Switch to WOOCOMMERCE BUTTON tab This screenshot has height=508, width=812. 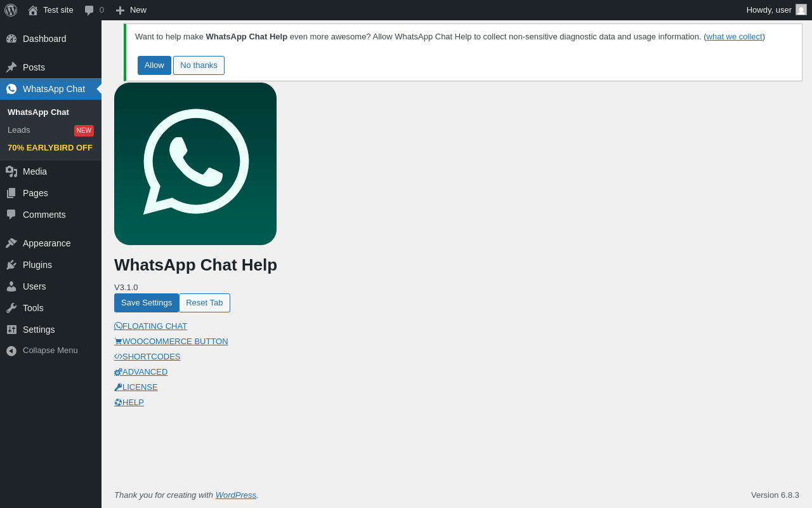point(171,342)
